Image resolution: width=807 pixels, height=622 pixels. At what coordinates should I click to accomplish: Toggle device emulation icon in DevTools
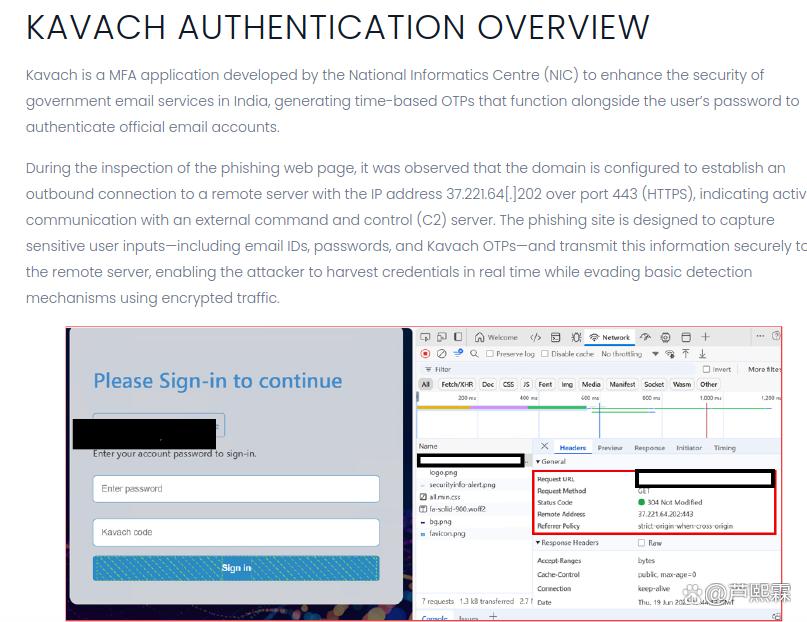coord(442,337)
